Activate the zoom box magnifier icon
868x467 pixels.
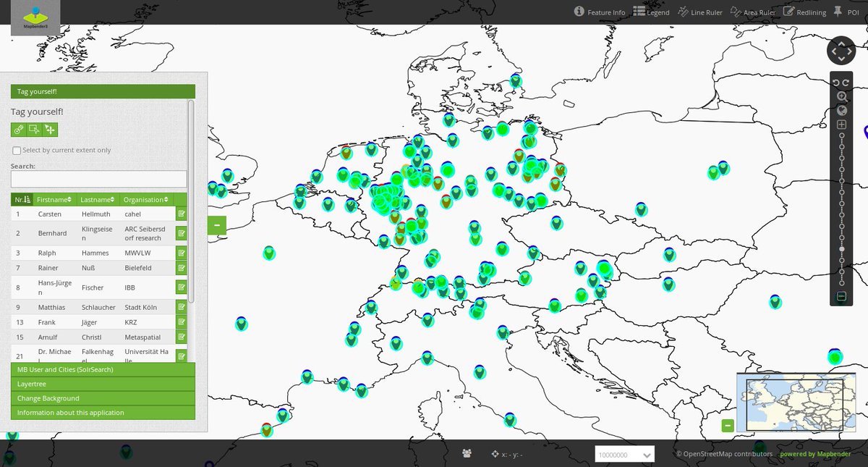842,96
